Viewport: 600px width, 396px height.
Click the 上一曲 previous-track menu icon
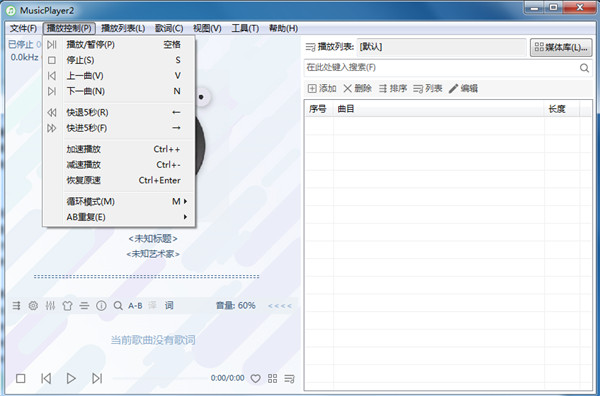[x=52, y=76]
